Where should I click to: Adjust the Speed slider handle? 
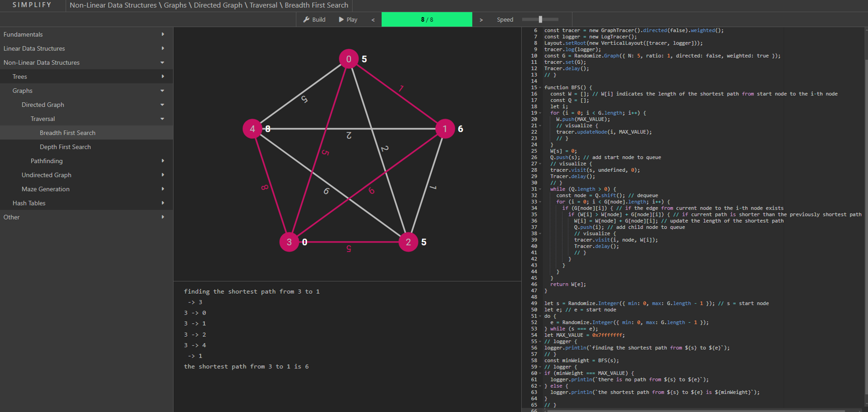(540, 19)
